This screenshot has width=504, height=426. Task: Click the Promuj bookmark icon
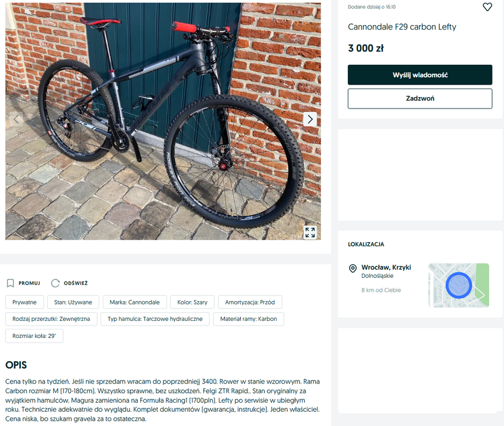pos(10,283)
